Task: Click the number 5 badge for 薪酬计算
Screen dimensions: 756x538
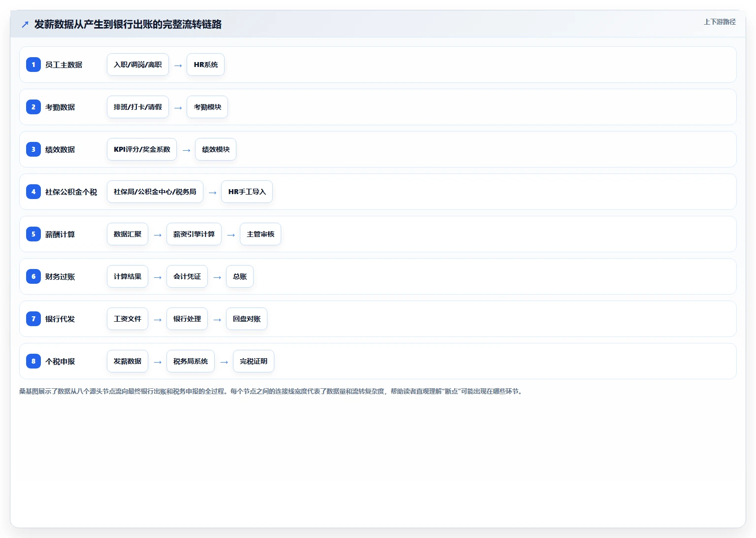Action: 33,234
